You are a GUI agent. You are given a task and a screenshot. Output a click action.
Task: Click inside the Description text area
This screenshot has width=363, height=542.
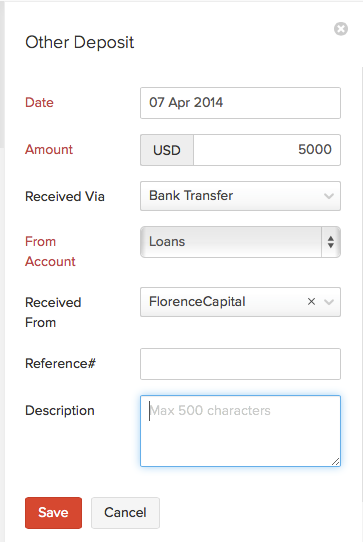[240, 431]
